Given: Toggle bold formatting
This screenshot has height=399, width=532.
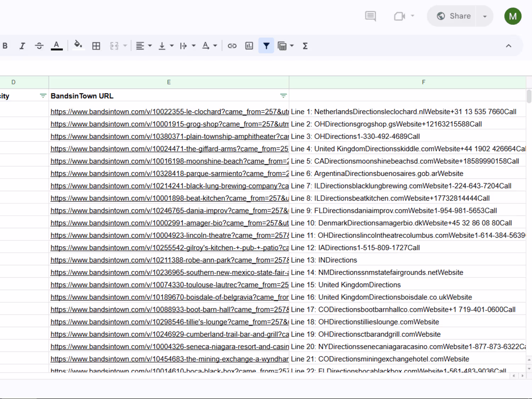Looking at the screenshot, I should [5, 46].
